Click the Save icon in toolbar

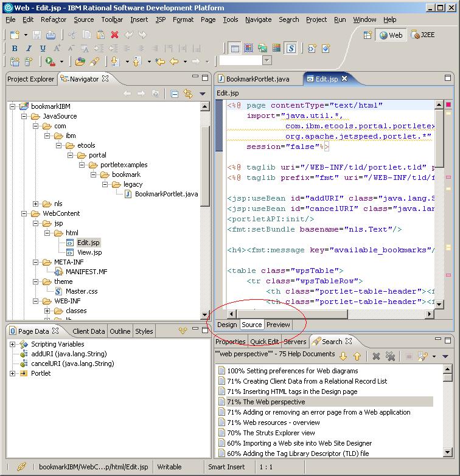(37, 35)
